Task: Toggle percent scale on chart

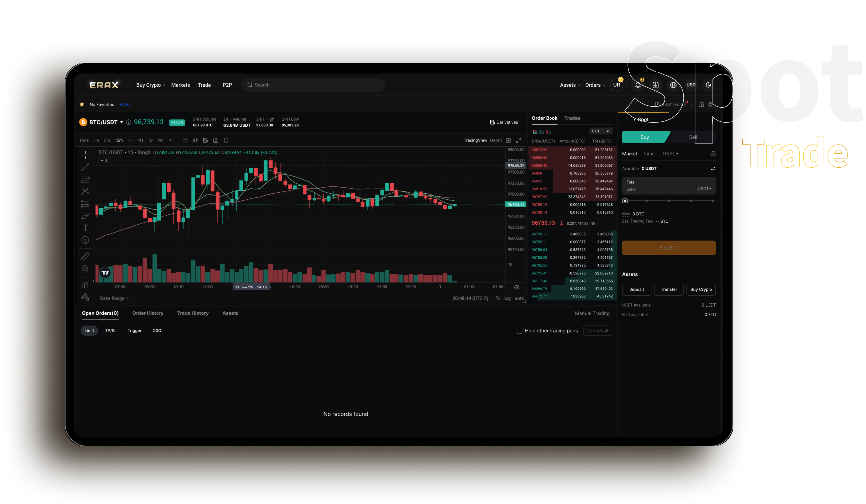Action: coord(498,298)
